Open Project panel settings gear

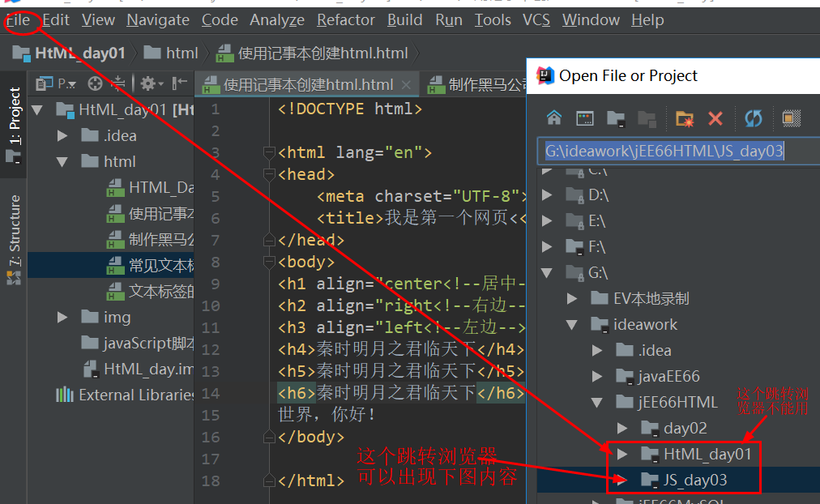pyautogui.click(x=152, y=83)
